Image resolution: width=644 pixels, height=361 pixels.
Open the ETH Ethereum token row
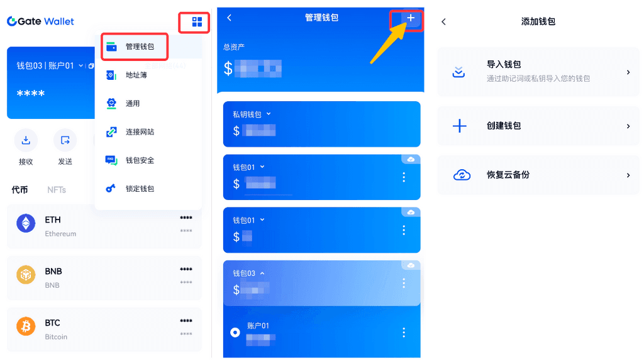[104, 226]
